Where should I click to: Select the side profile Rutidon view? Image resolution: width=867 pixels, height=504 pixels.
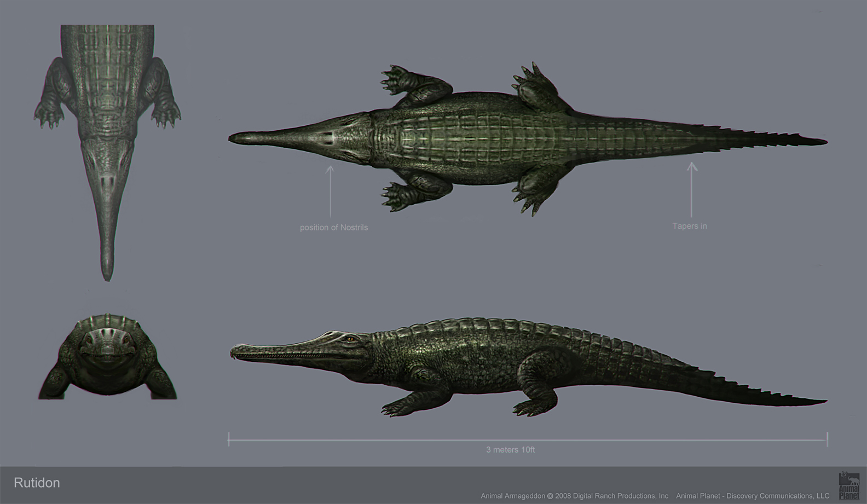tap(528, 368)
